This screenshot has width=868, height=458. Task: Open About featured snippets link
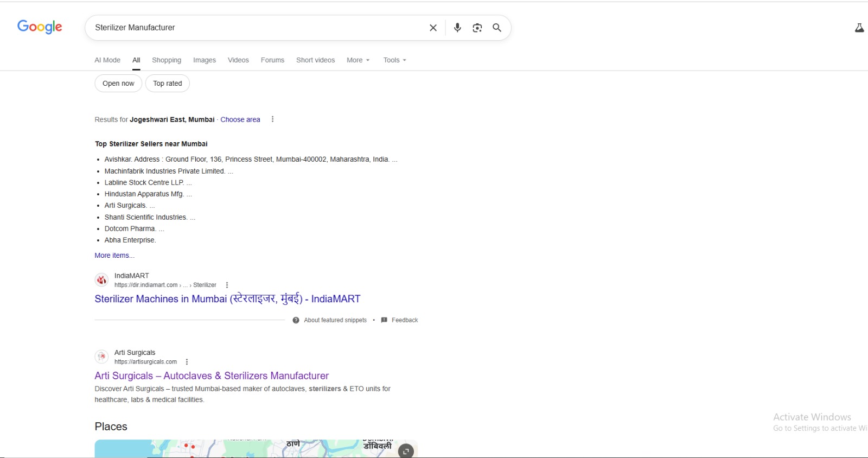coord(335,320)
